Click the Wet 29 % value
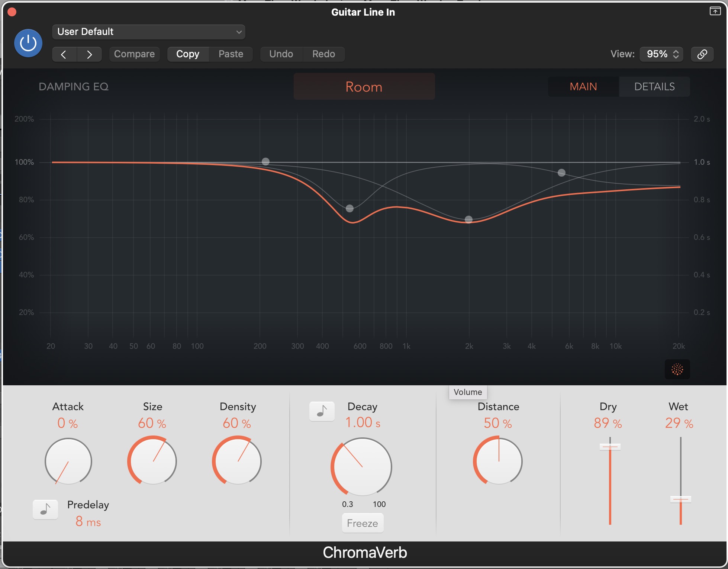This screenshot has width=728, height=569. click(x=679, y=423)
